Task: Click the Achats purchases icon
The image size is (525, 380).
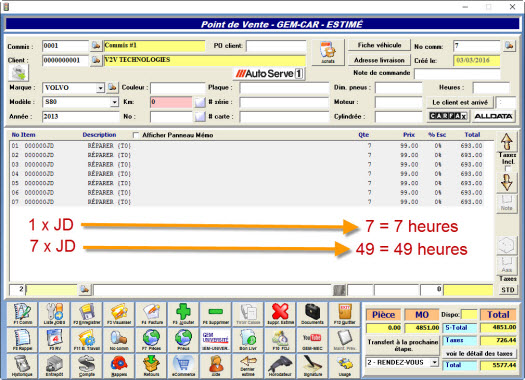Action: 328,52
